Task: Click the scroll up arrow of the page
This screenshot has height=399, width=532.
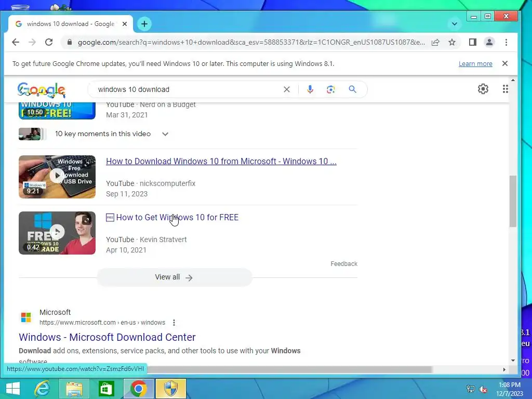Action: (513, 81)
